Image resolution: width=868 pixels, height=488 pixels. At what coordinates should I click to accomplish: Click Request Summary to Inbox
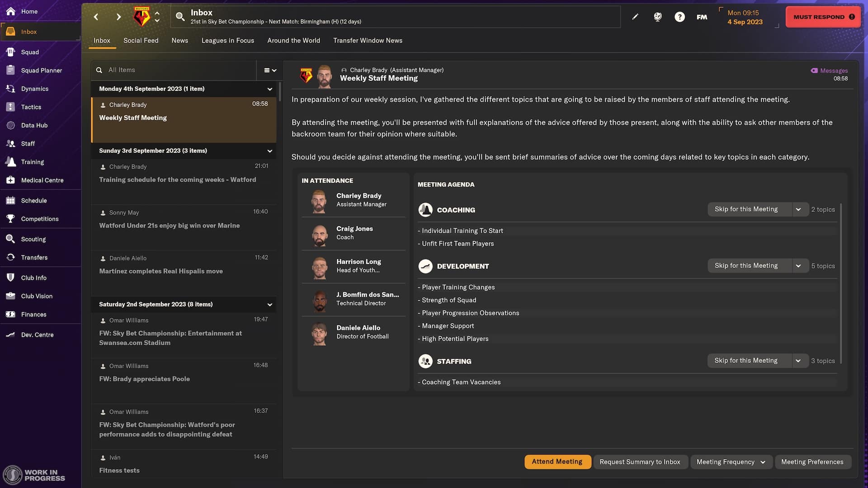tap(640, 462)
